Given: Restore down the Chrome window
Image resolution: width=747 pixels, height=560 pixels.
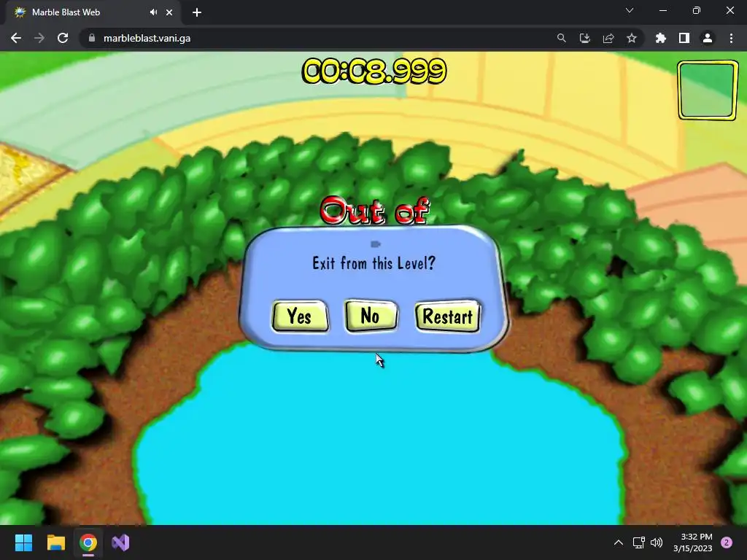Looking at the screenshot, I should (697, 10).
